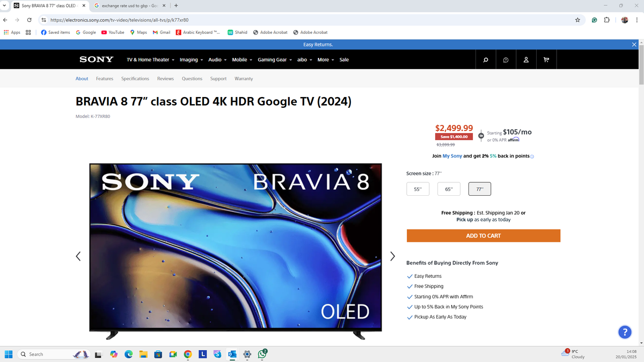Switch to the Specifications tab
This screenshot has width=644, height=362.
coord(135,79)
